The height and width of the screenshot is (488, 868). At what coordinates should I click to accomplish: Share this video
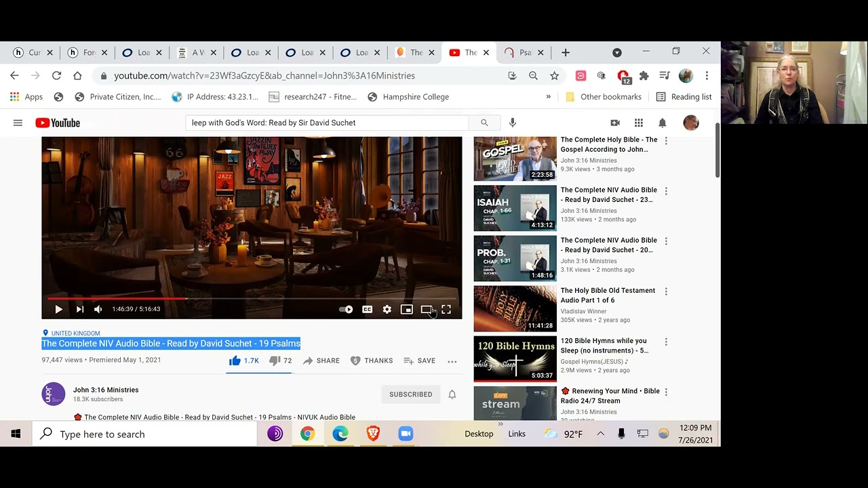tap(321, 361)
